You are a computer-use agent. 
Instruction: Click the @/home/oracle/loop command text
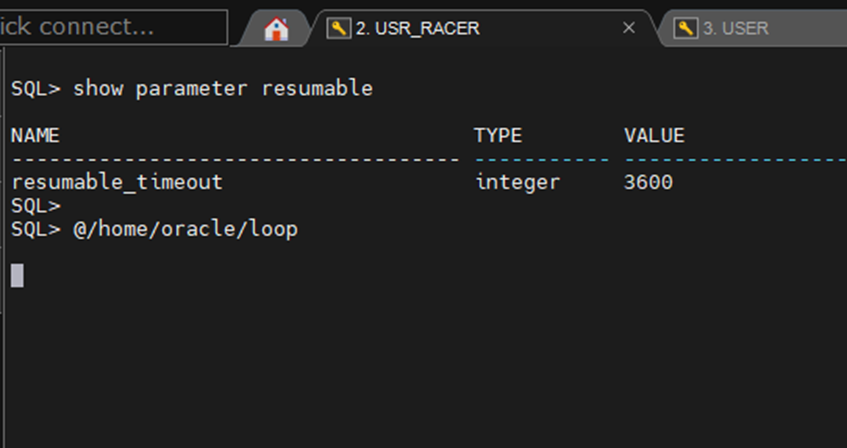click(x=185, y=229)
